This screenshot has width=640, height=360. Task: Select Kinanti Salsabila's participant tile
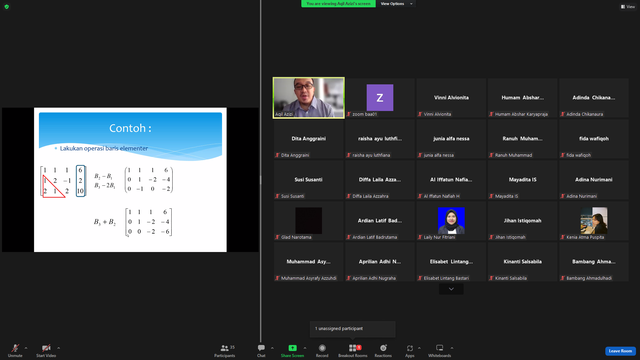522,262
